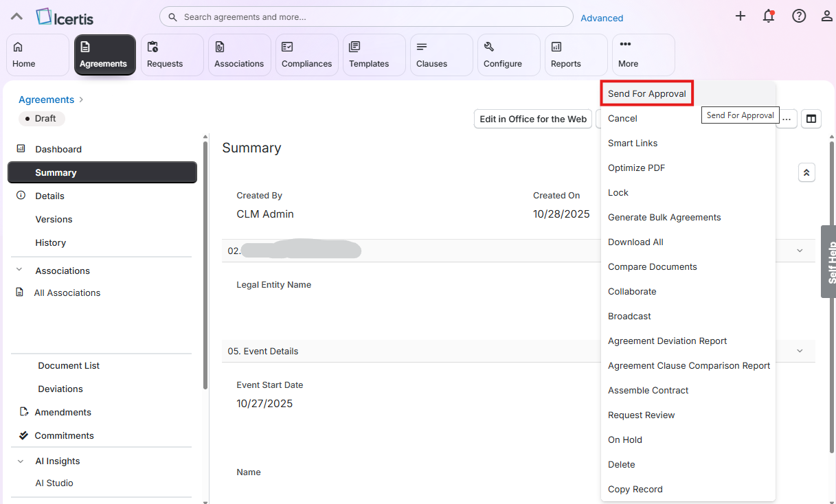Open the Self Help side tab
Image resolution: width=836 pixels, height=504 pixels.
coord(829,262)
